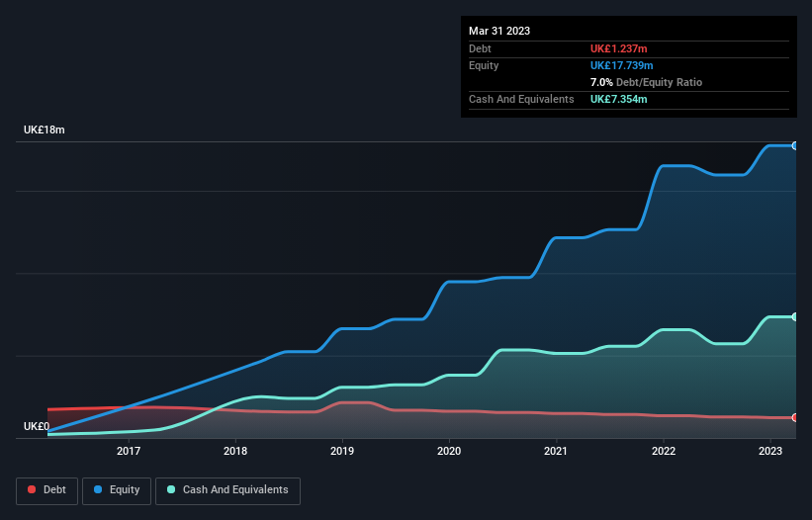Click the UK£1.237m debt value
This screenshot has width=812, height=520.
(619, 48)
